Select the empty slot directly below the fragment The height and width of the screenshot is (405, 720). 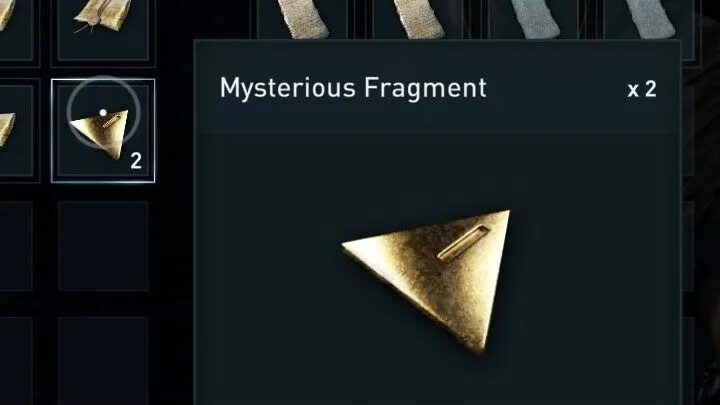103,246
